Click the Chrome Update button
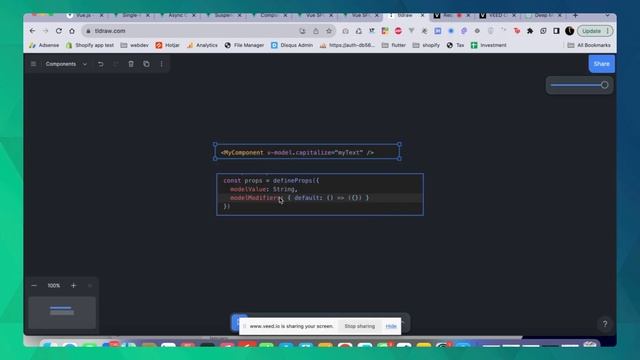640x360 pixels. (595, 31)
